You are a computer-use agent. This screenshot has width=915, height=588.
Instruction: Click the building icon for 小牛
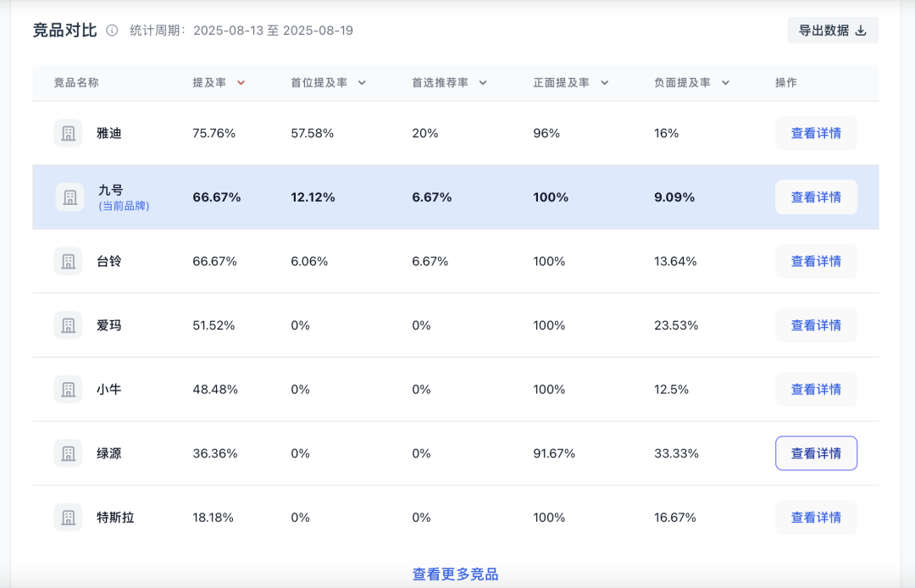click(x=69, y=389)
